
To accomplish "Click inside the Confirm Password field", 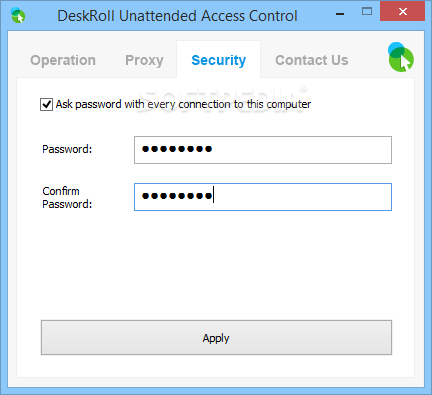I will [263, 197].
